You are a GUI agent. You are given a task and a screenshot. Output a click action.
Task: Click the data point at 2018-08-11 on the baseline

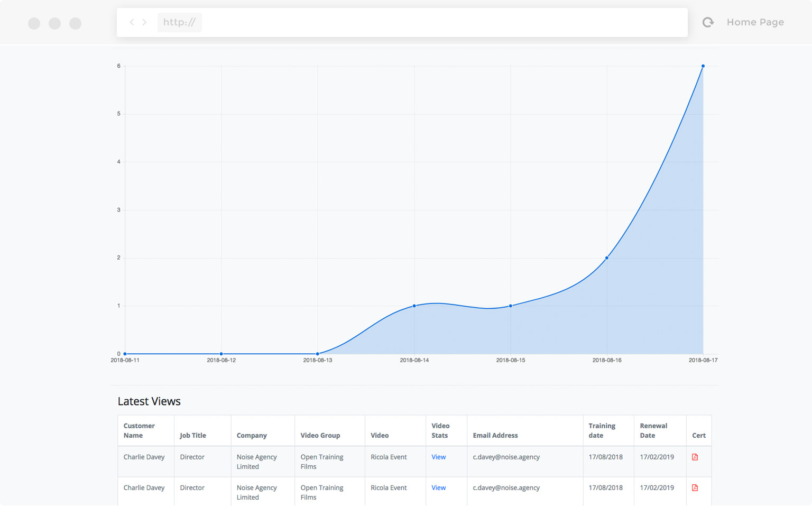[125, 353]
